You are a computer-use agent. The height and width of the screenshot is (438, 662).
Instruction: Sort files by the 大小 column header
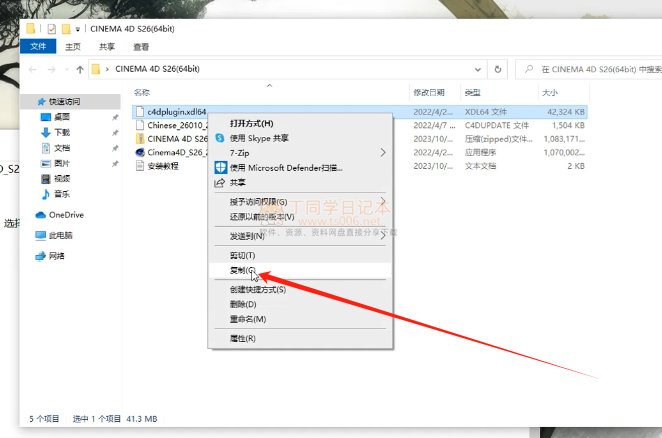pos(550,92)
